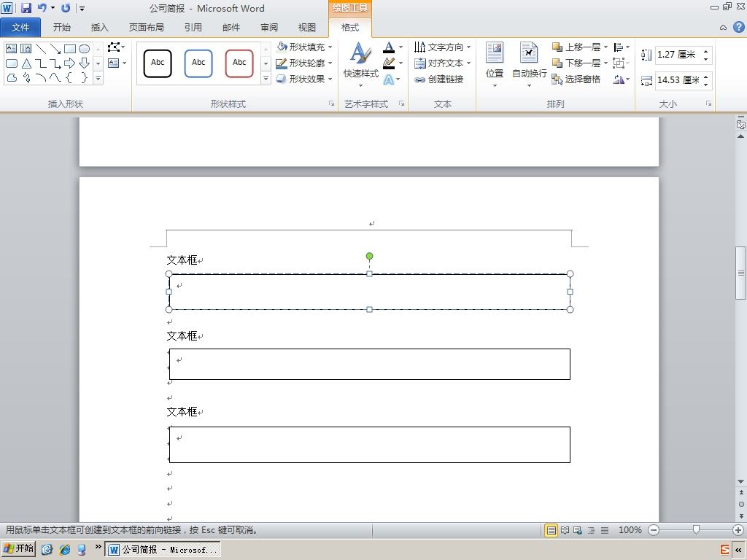Switch to the Insert (插入) tab
The image size is (747, 560).
[x=99, y=28]
